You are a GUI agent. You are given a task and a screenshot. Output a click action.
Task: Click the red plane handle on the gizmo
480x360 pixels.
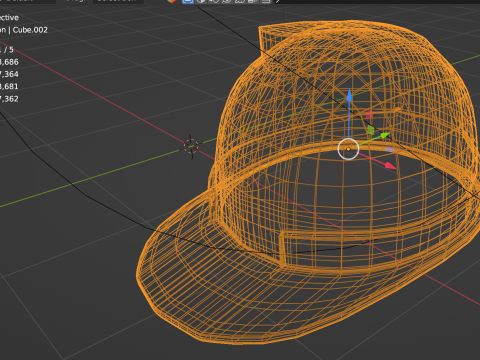tap(369, 115)
